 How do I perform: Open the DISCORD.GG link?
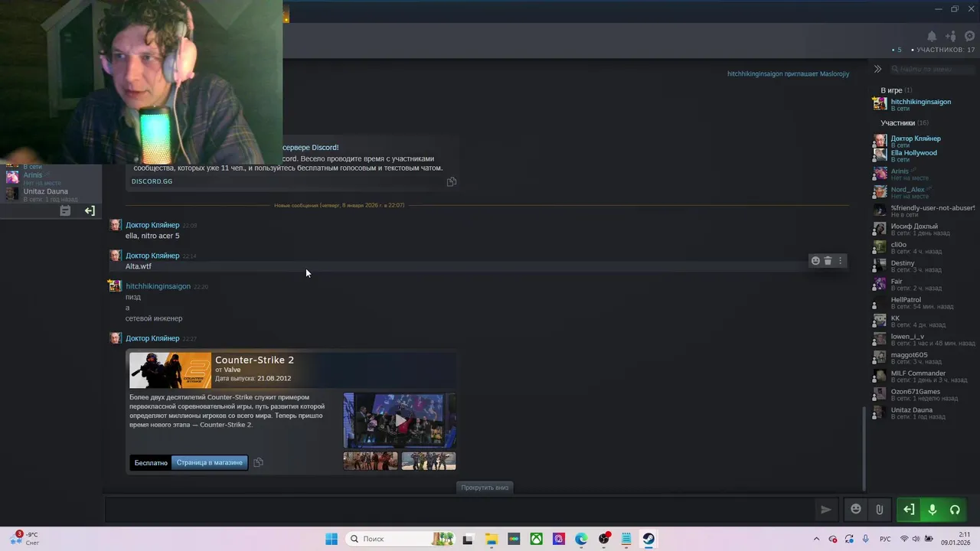152,181
